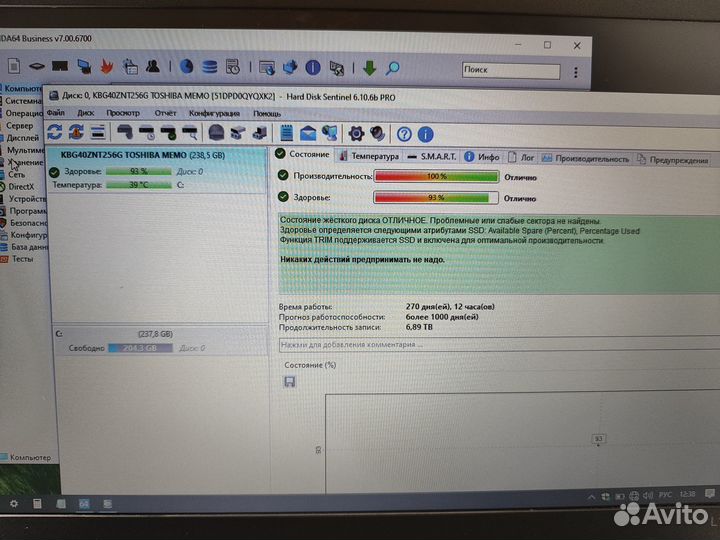This screenshot has width=720, height=540.
Task: Switch to the S.M.A.R.T. tab
Action: coord(432,157)
